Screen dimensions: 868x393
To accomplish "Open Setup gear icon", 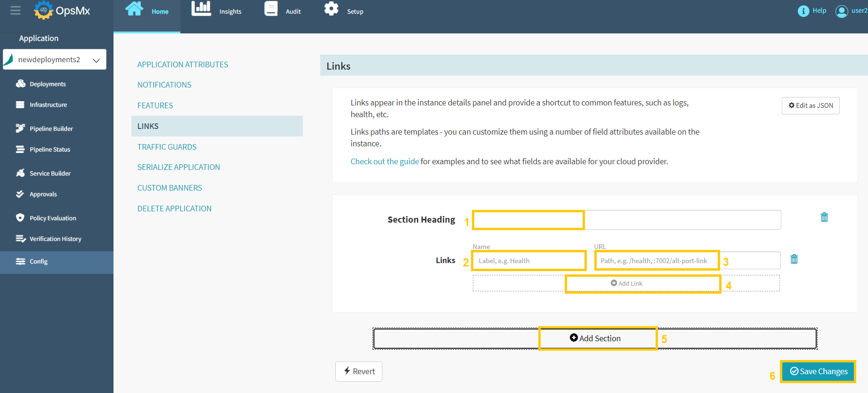I will (x=331, y=9).
